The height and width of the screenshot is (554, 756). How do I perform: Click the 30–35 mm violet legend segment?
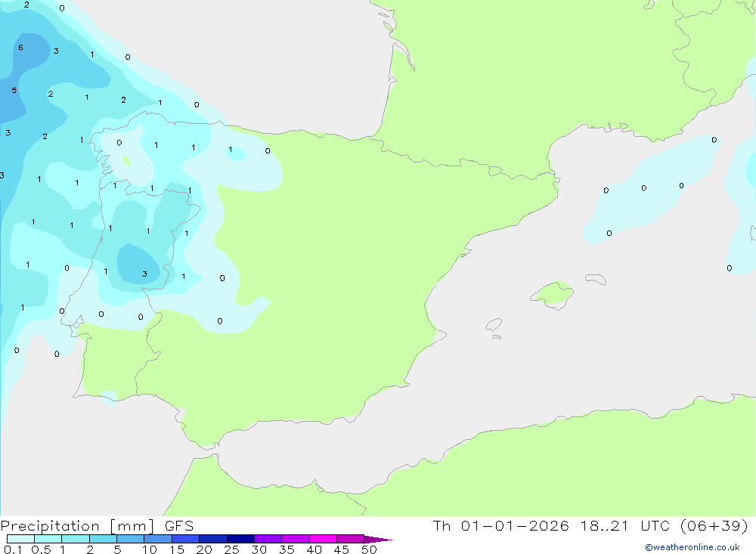tap(268, 539)
